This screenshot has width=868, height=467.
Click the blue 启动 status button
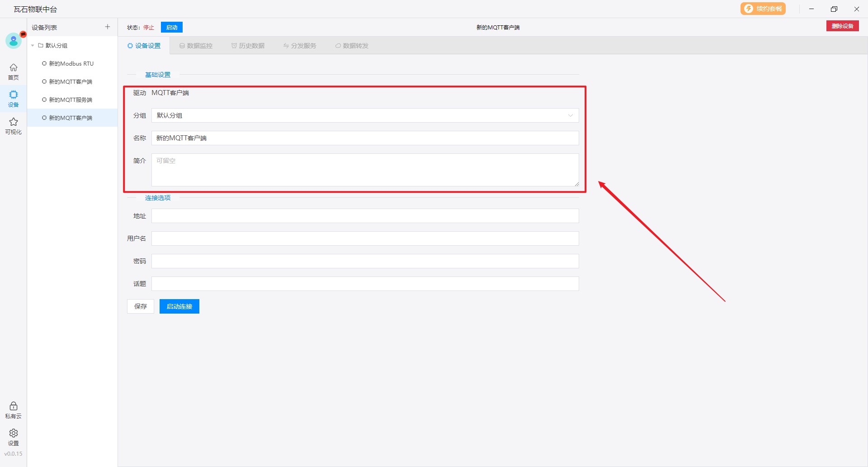click(x=172, y=28)
